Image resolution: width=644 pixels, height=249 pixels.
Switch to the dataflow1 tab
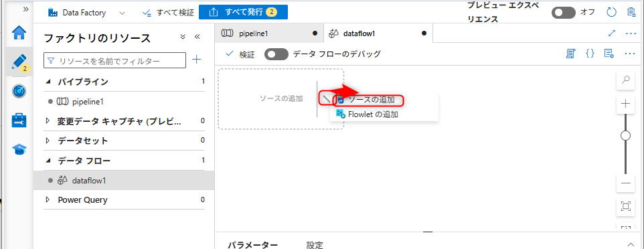point(378,33)
